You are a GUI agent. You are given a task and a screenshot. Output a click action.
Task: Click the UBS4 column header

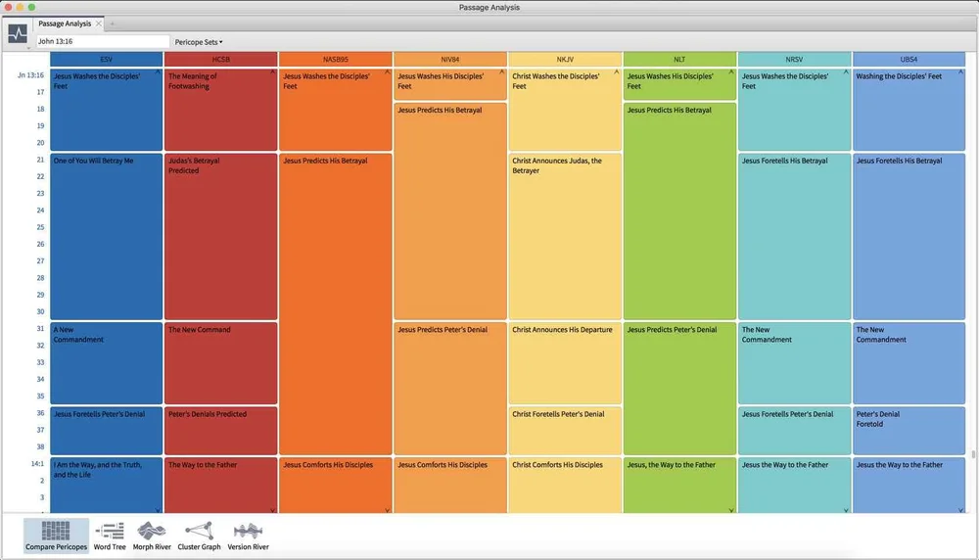tap(909, 60)
